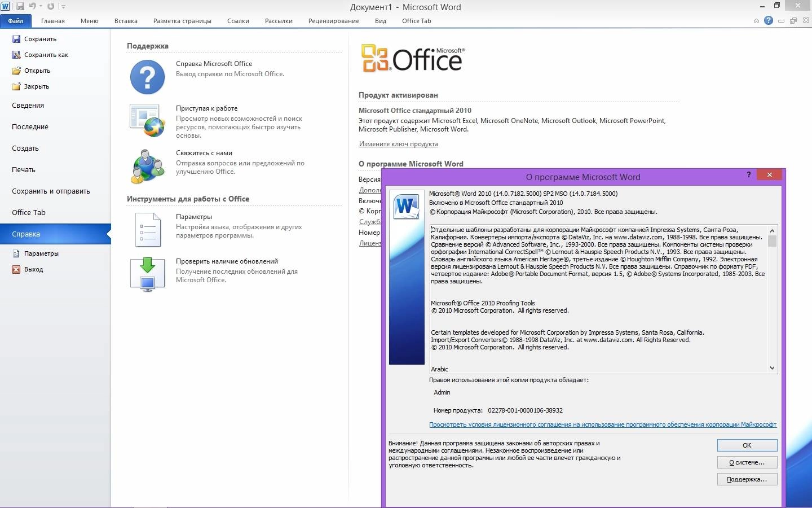Screen dimensions: 812x508
Task: Click the Параметры icon in left sidebar
Action: (x=16, y=253)
